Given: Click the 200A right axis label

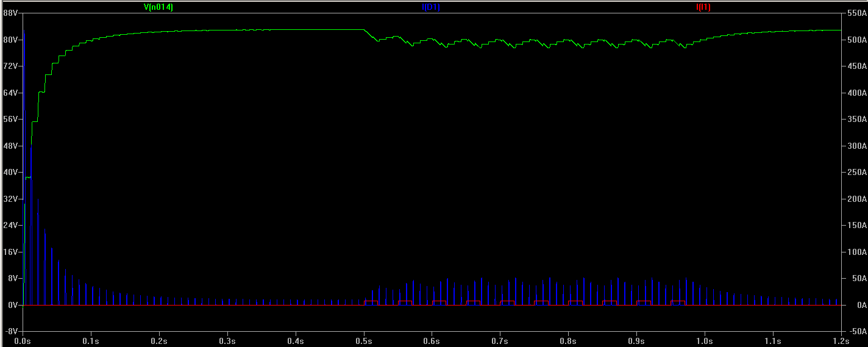Looking at the screenshot, I should coord(856,199).
